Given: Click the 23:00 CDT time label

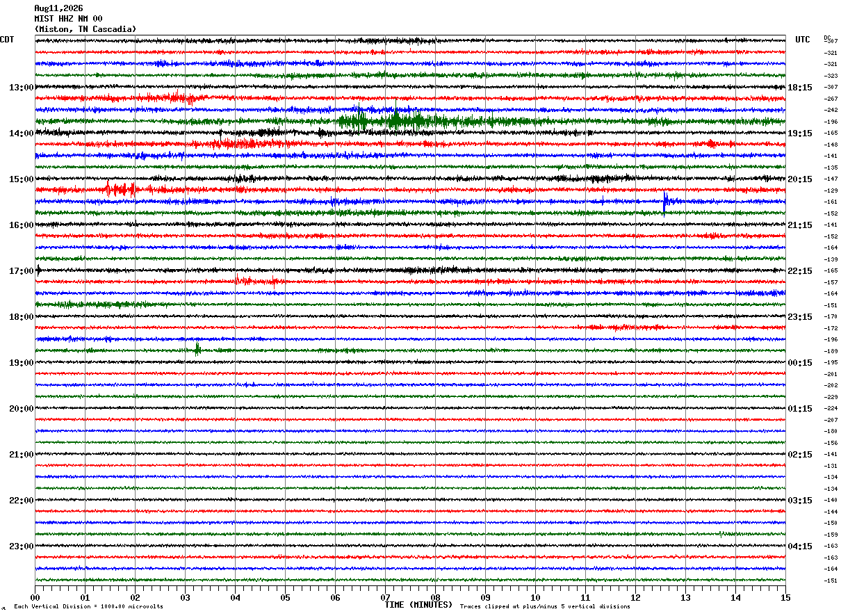Looking at the screenshot, I should coord(21,546).
